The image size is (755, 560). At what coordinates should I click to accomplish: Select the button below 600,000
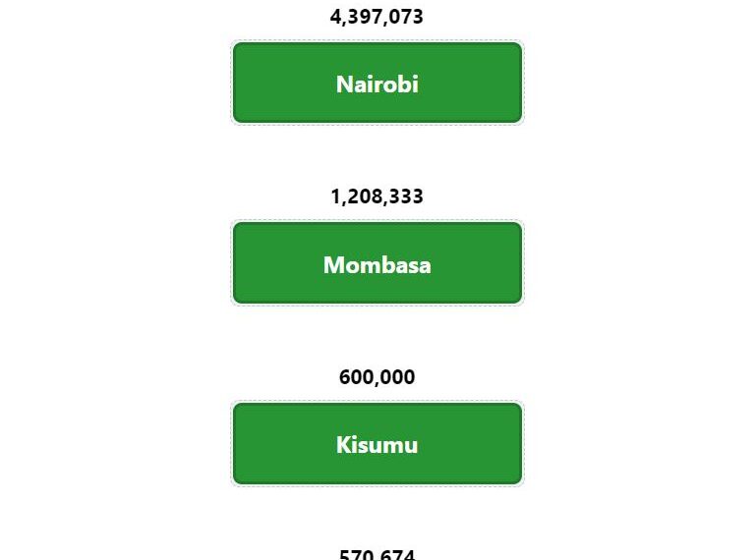(x=377, y=443)
